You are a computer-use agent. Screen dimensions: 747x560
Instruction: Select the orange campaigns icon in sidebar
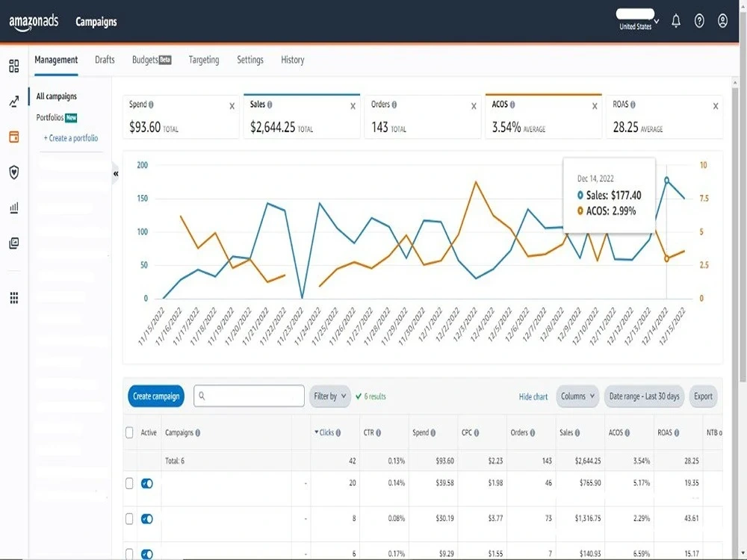pyautogui.click(x=13, y=137)
